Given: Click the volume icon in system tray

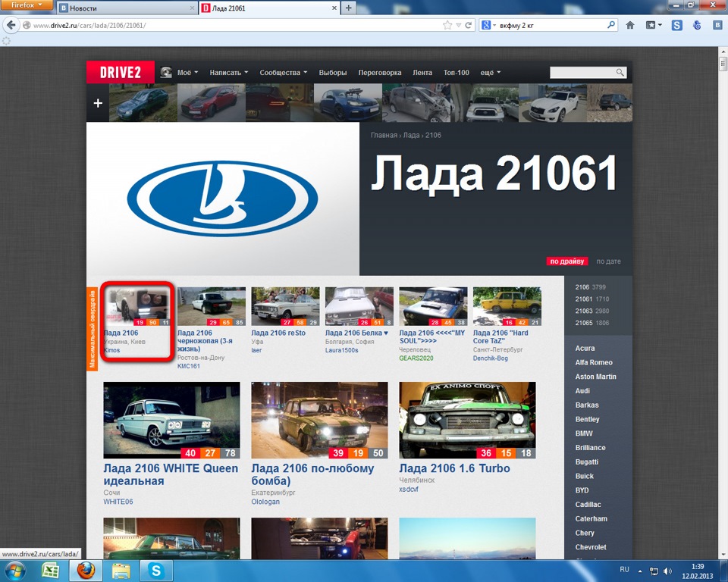Looking at the screenshot, I should 667,571.
